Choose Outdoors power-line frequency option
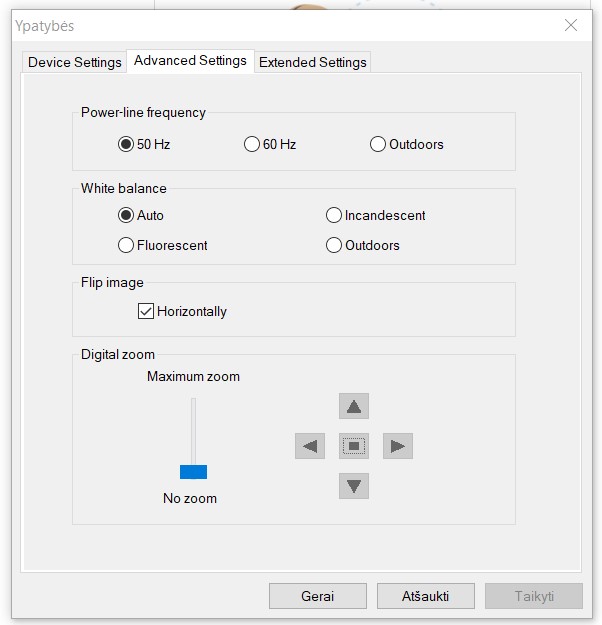 378,144
